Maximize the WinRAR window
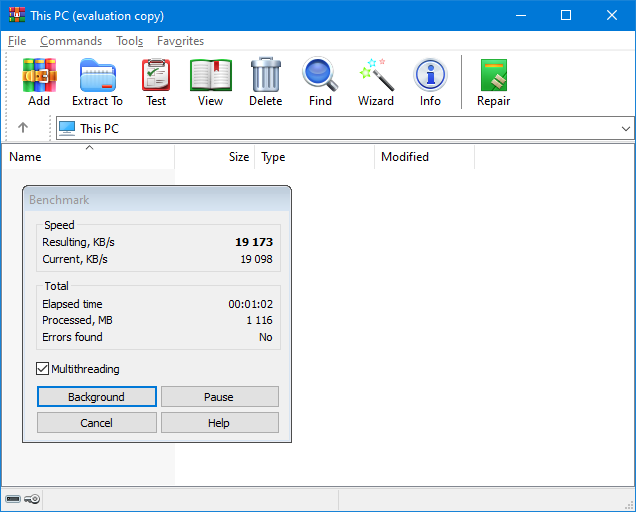 tap(566, 15)
